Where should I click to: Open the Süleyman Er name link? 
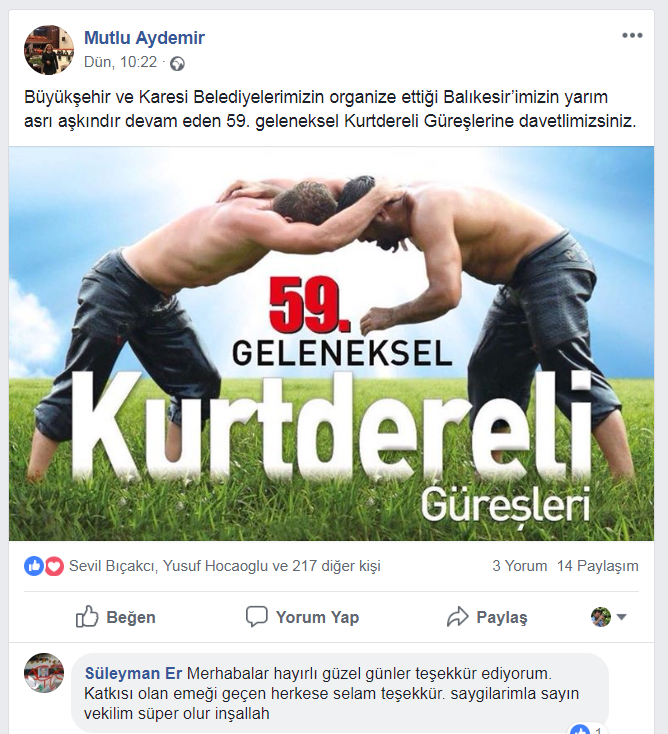pos(133,673)
